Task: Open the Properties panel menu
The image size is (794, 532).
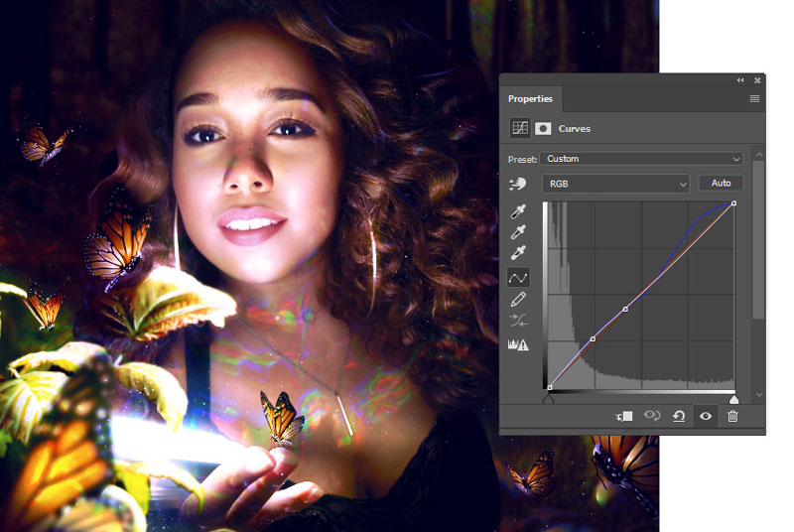Action: tap(754, 98)
